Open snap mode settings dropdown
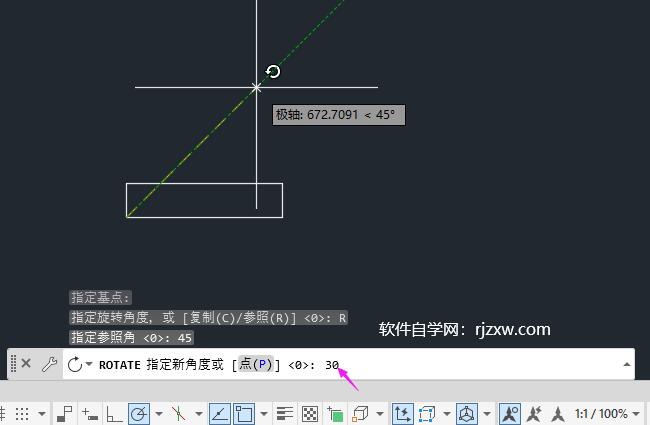 42,413
